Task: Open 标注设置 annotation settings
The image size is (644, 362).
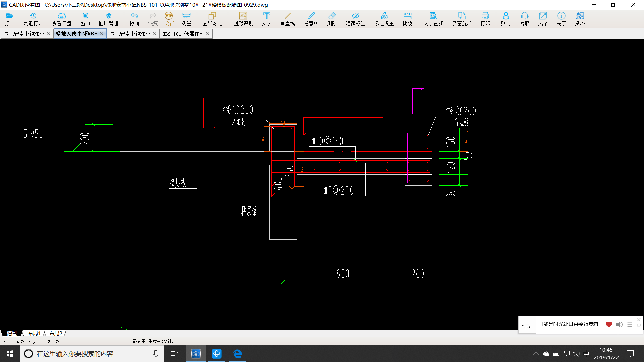Action: click(384, 19)
